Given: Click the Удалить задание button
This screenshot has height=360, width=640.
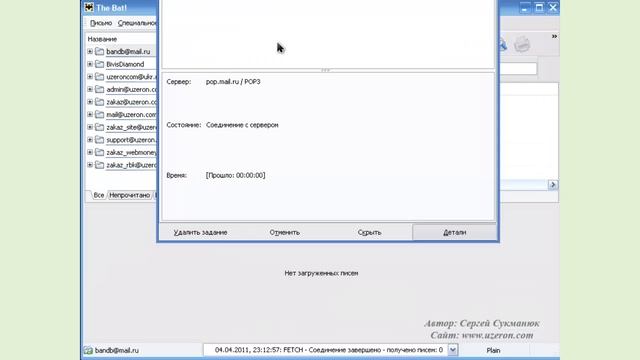Looking at the screenshot, I should tap(200, 232).
